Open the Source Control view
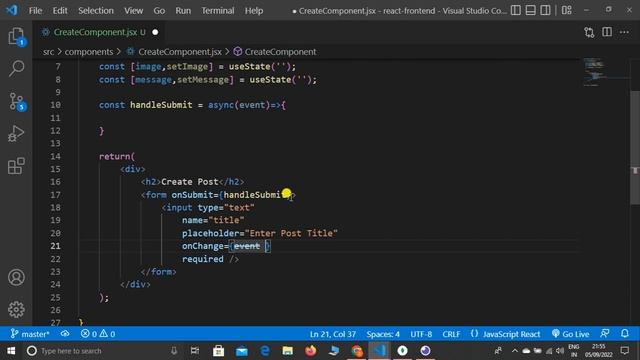Viewport: 640px width, 360px height. (17, 101)
